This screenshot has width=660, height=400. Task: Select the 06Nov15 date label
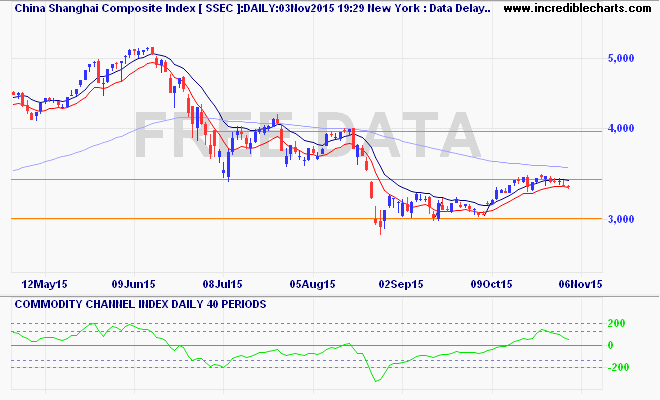click(580, 284)
